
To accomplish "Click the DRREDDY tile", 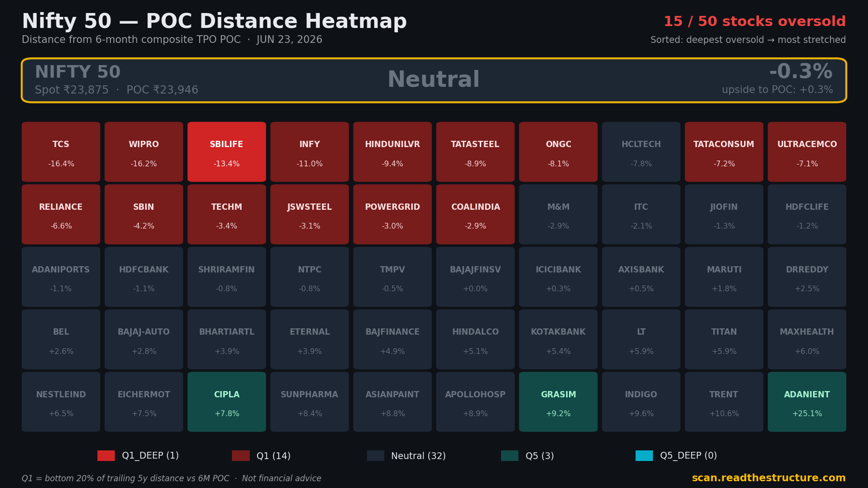I will pyautogui.click(x=807, y=277).
